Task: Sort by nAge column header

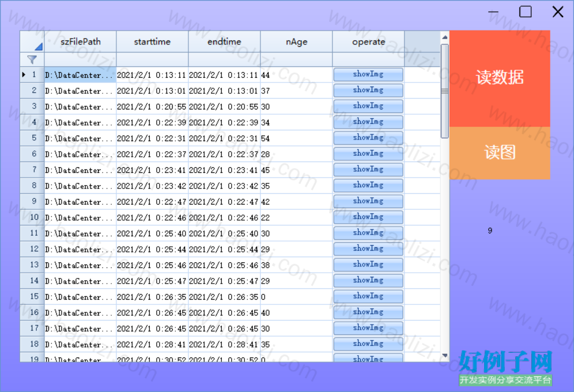Action: (x=297, y=42)
